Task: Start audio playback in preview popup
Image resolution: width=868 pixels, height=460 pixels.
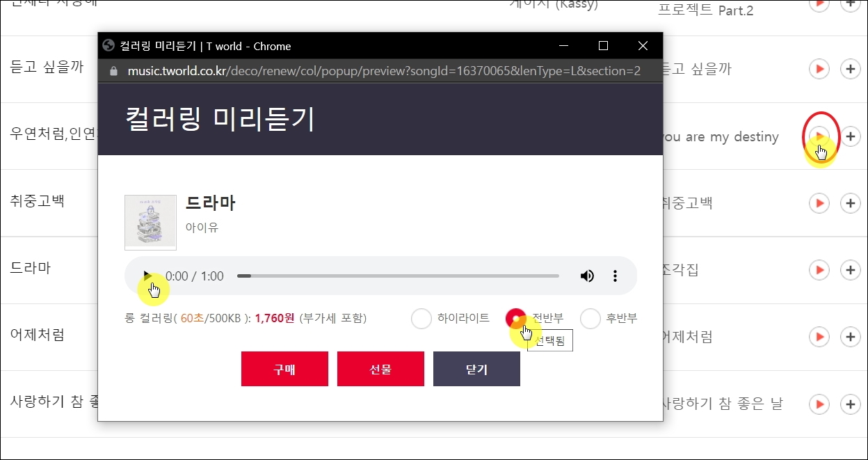Action: point(147,276)
